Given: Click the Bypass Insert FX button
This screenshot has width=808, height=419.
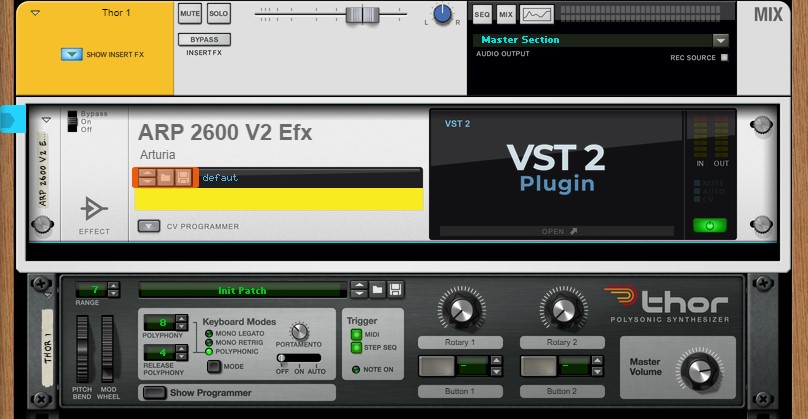Looking at the screenshot, I should (x=204, y=39).
